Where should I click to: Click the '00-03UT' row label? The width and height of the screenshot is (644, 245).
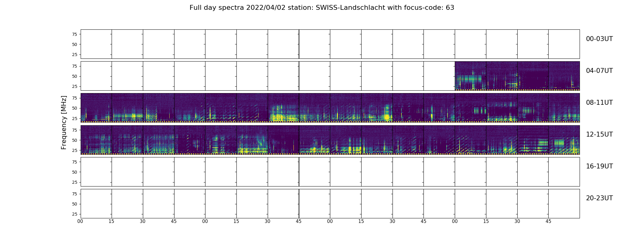point(599,39)
